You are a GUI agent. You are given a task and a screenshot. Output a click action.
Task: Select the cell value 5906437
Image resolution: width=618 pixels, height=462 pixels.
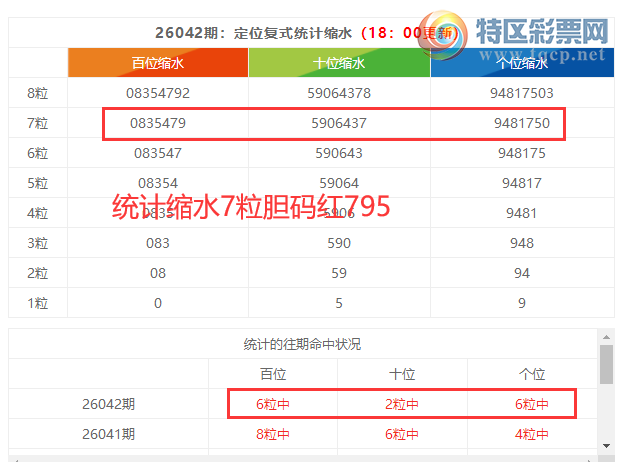(339, 123)
